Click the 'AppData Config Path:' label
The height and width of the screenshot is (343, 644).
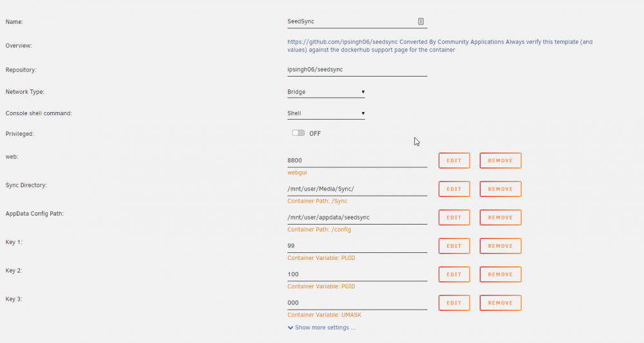tap(35, 214)
